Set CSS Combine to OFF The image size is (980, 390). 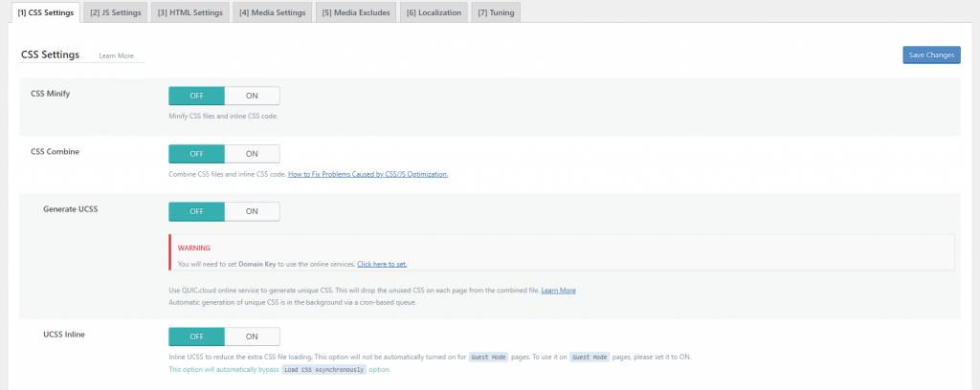tap(196, 154)
